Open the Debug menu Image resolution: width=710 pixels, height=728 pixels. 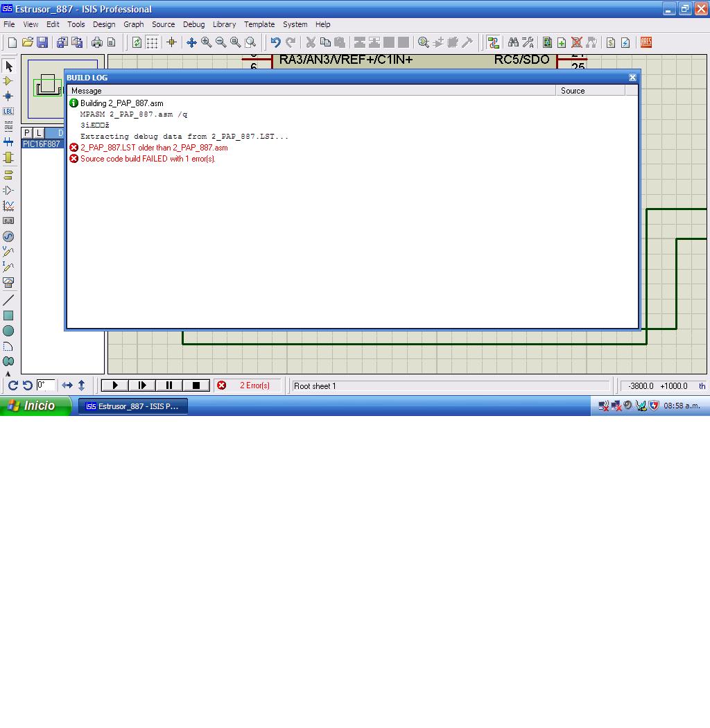pos(193,24)
